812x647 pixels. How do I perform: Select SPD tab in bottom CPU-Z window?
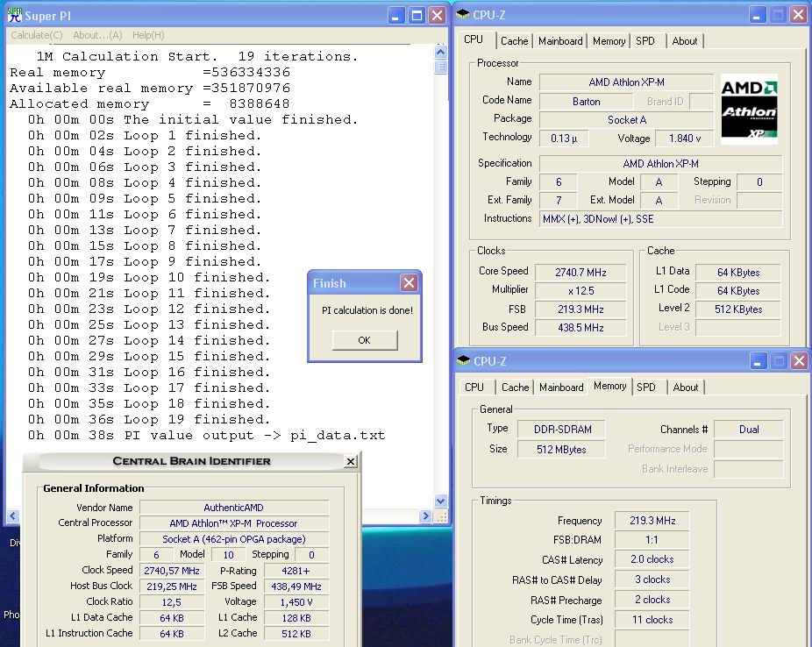point(646,387)
